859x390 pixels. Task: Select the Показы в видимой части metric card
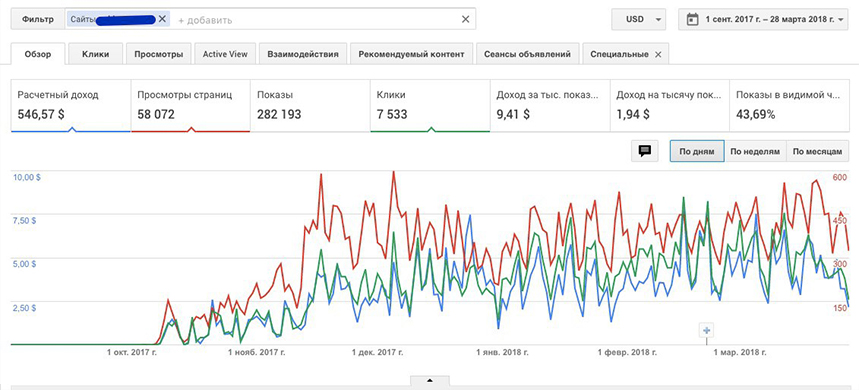click(x=789, y=105)
